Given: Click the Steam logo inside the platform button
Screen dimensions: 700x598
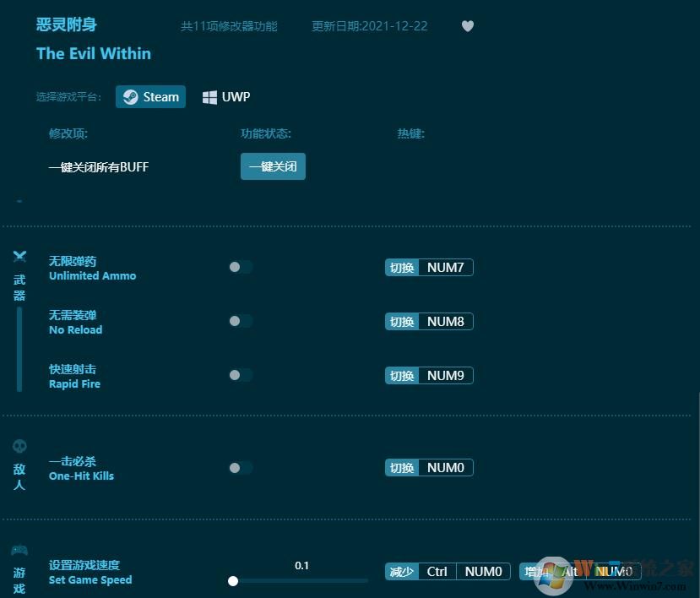Looking at the screenshot, I should click(131, 96).
